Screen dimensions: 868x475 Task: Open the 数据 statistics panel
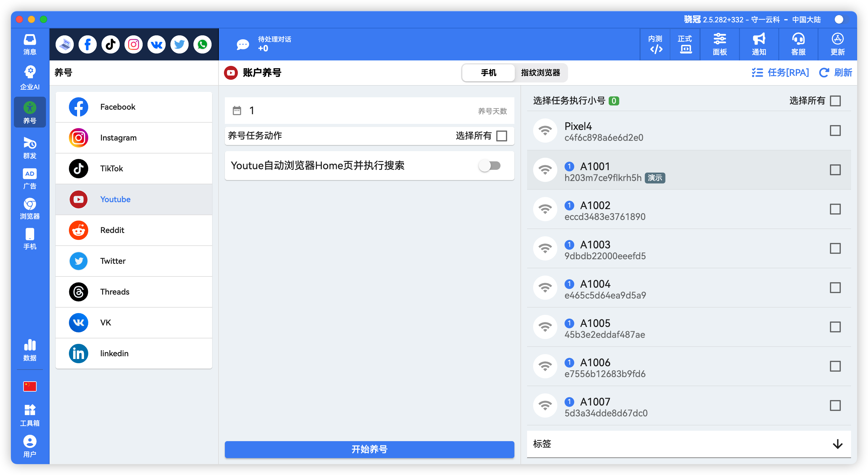(x=30, y=350)
